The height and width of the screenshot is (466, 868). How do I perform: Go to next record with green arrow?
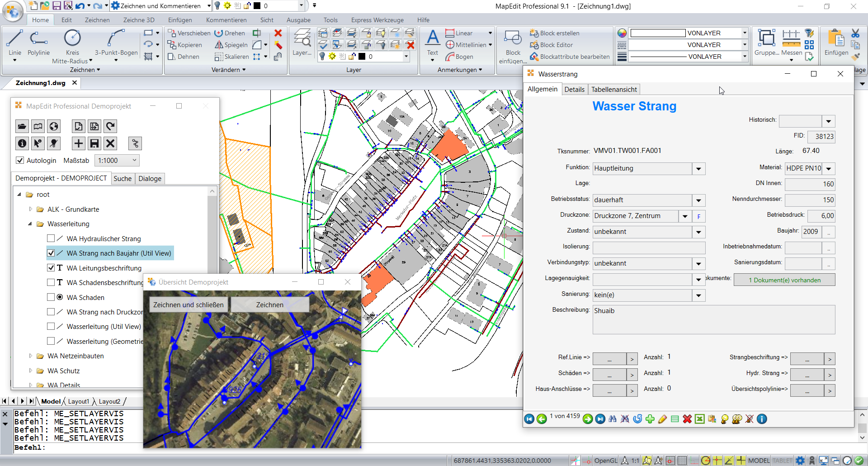(587, 419)
